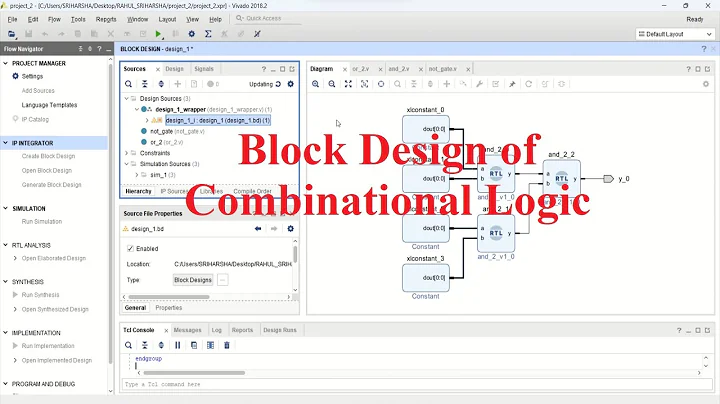
Task: Click Add IP plus icon in Diagram toolbar
Action: (446, 84)
